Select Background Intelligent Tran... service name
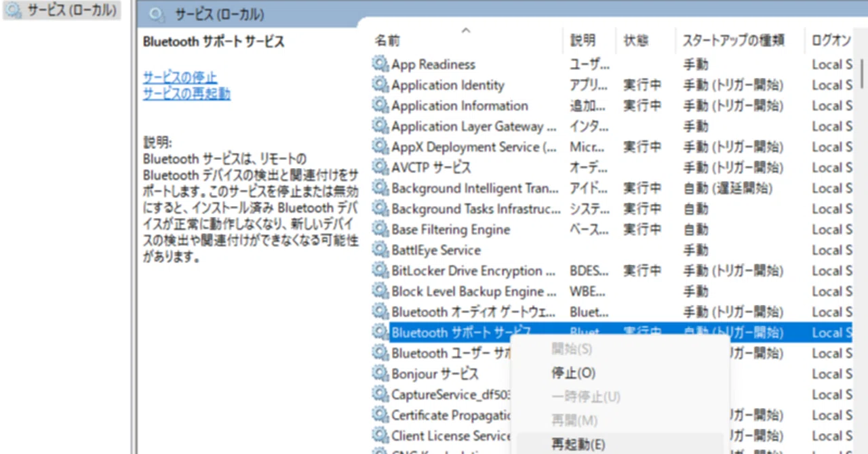 [475, 188]
